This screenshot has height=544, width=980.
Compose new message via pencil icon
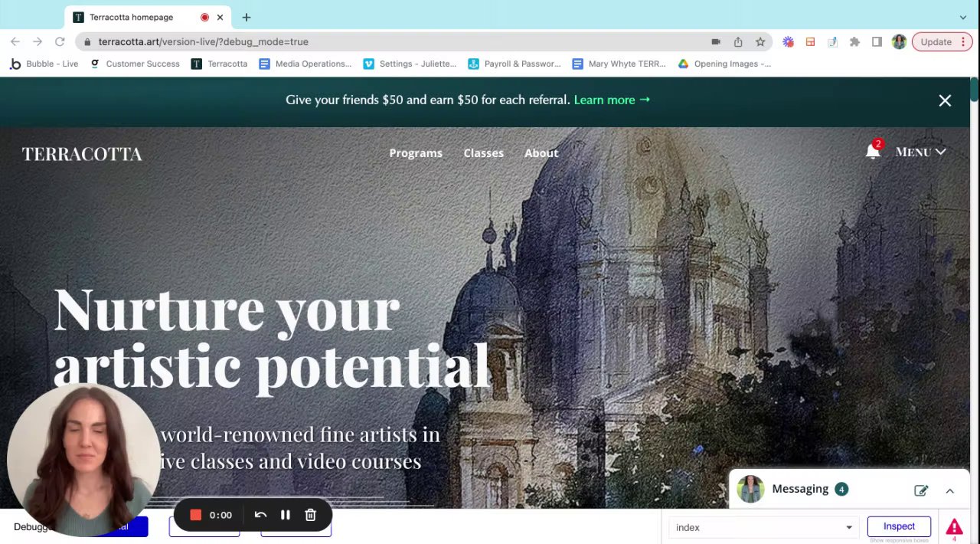click(921, 490)
